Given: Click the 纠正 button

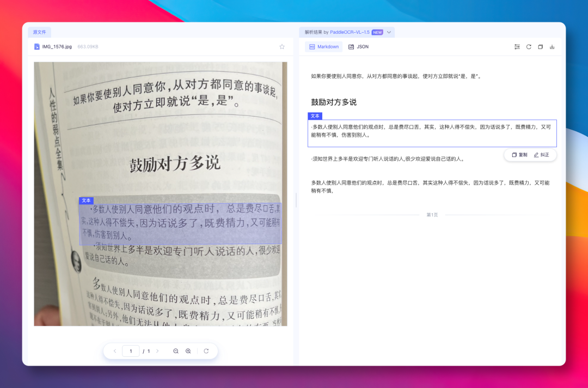Looking at the screenshot, I should pos(542,155).
